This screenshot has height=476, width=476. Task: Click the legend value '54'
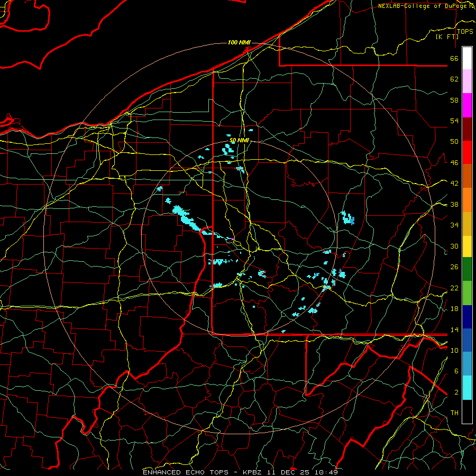tap(454, 121)
